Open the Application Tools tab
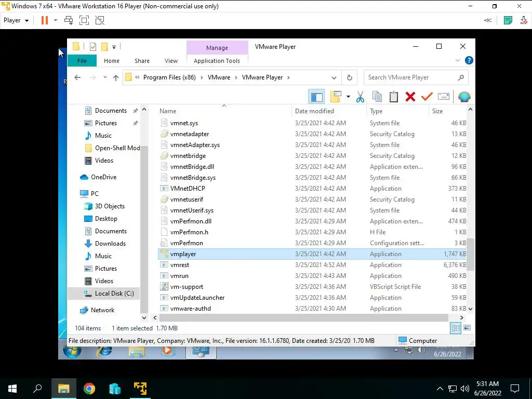Viewport: 532px width, 399px height. point(217,61)
